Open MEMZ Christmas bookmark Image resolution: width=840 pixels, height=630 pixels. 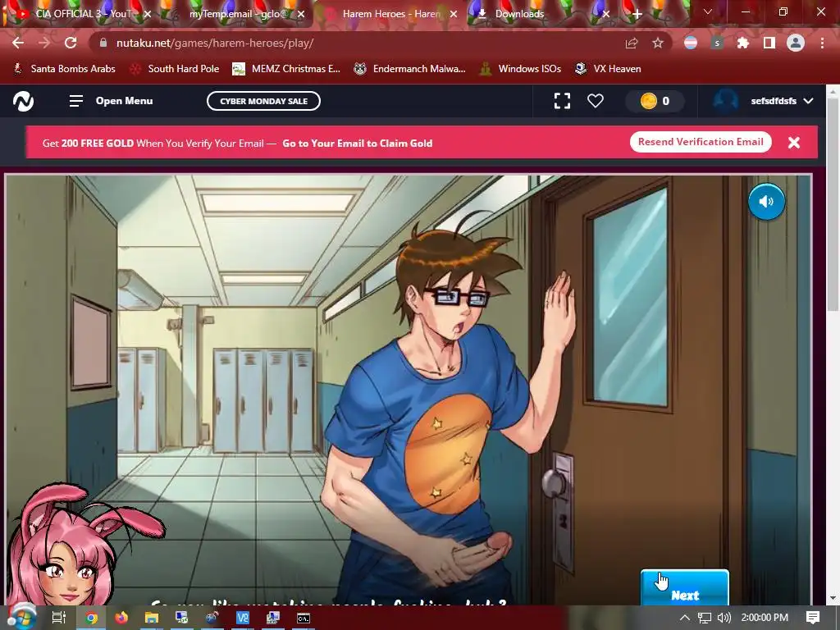pos(286,69)
